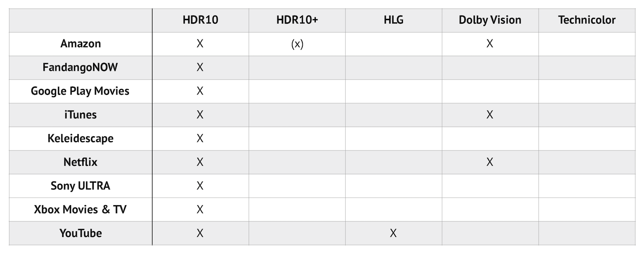
Task: Click the Dolby Vision column header
Action: point(490,20)
